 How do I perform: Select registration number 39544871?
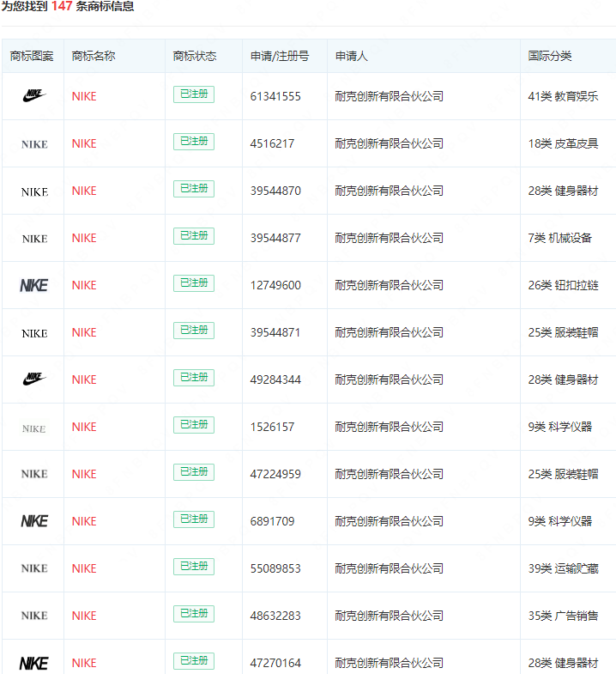click(x=275, y=332)
